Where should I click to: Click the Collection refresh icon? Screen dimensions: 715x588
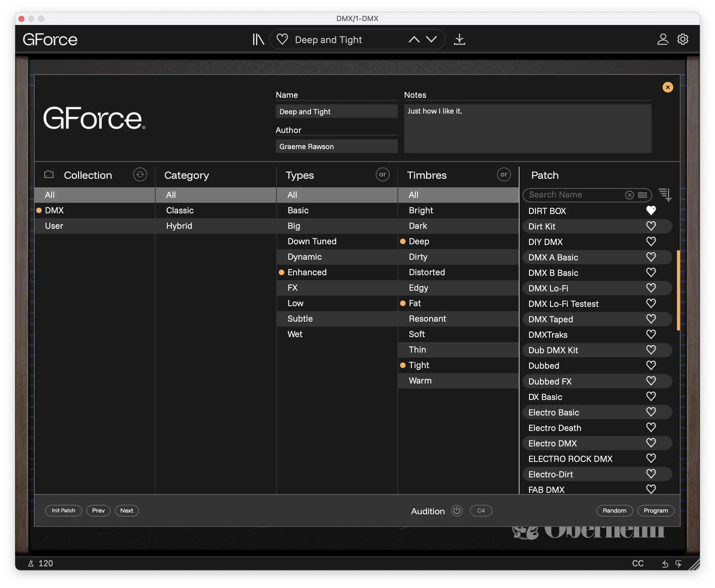pyautogui.click(x=140, y=174)
